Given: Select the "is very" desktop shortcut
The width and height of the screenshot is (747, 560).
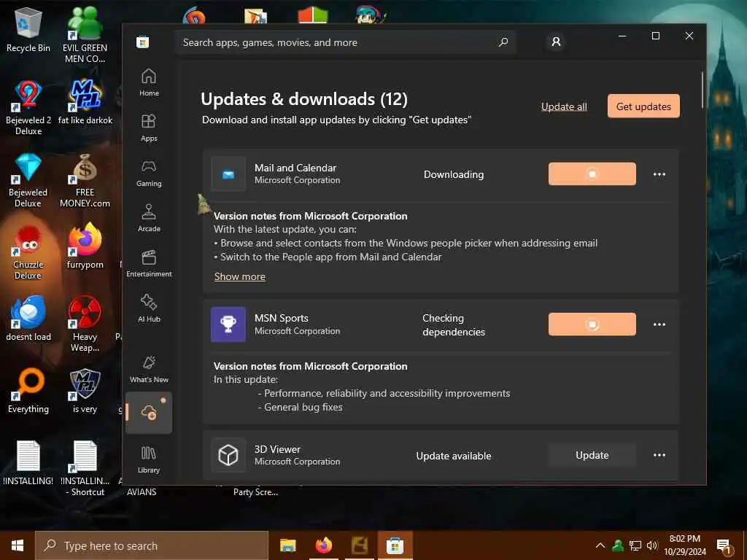Looking at the screenshot, I should (85, 391).
